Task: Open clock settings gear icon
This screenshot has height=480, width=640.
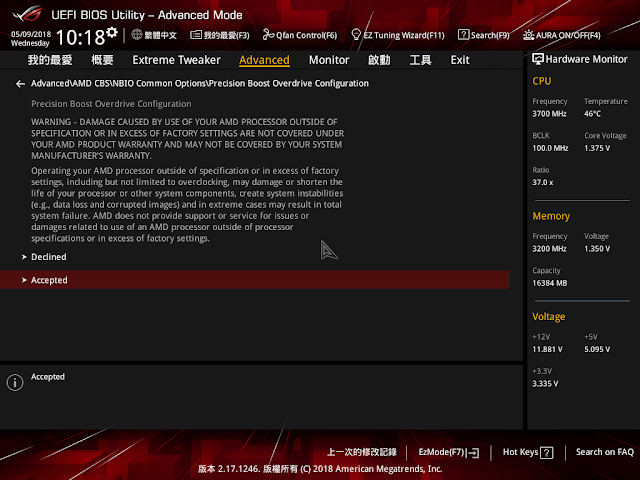Action: [112, 32]
